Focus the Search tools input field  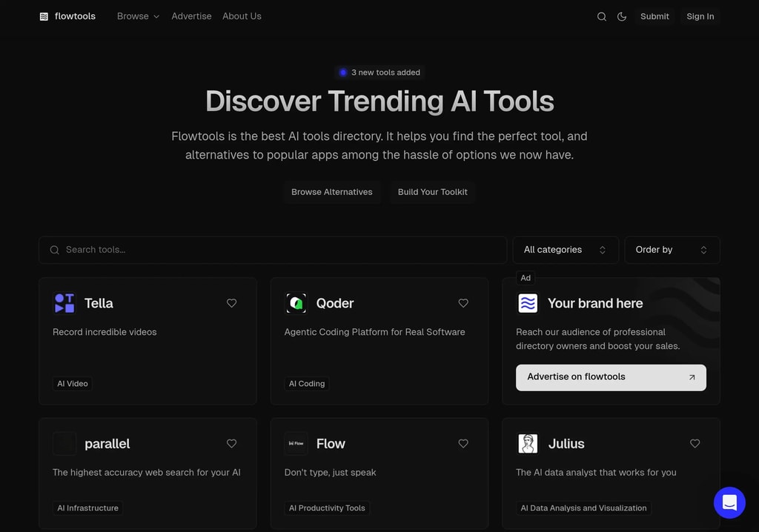click(x=282, y=250)
